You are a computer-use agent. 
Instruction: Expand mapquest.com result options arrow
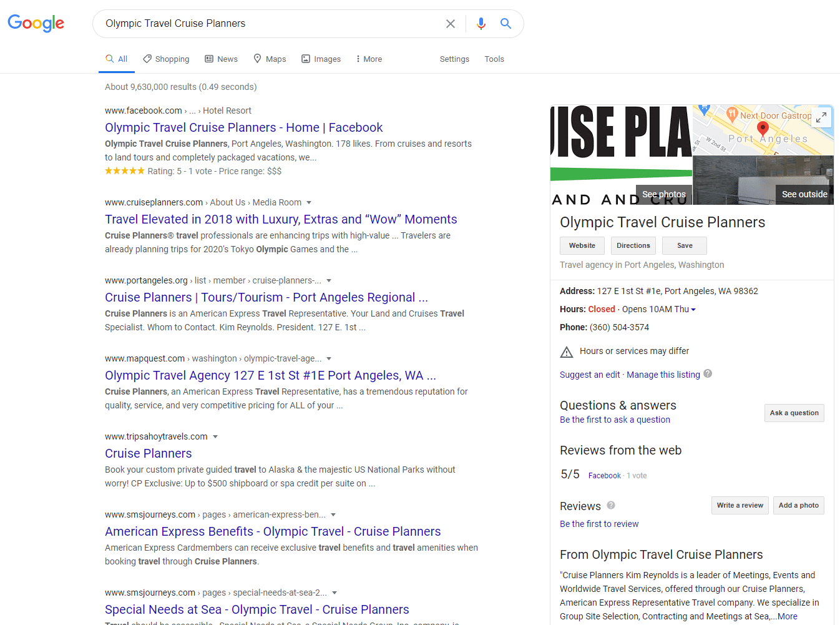[x=329, y=359]
